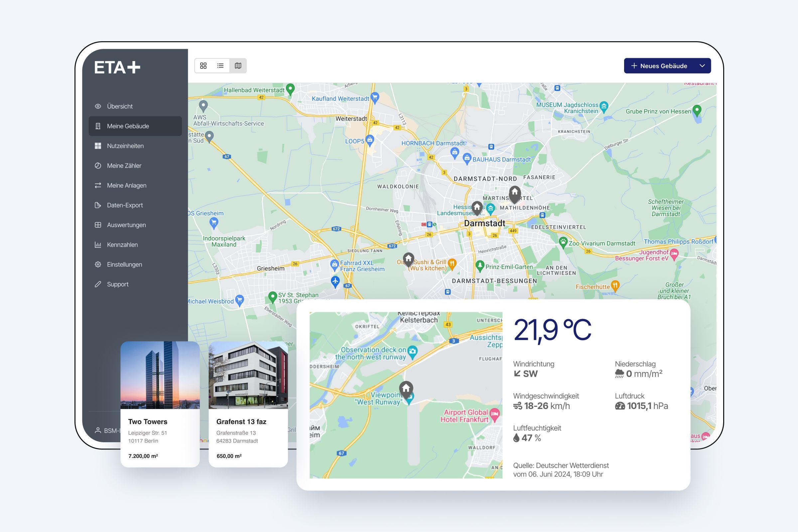
Task: Click HORNBACH Darmstadt shopping pin
Action: coord(455,153)
